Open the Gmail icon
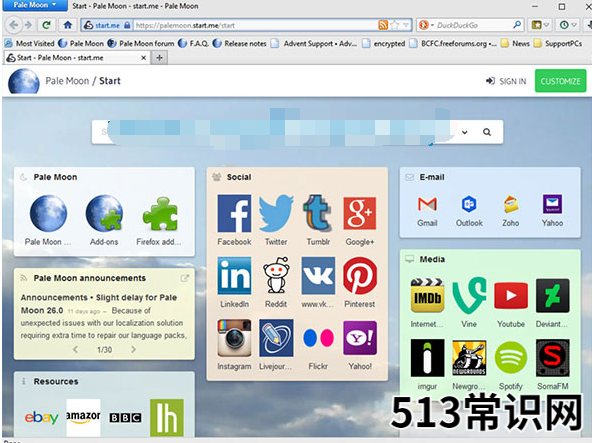Screen dimensions: 592x443 pyautogui.click(x=427, y=204)
